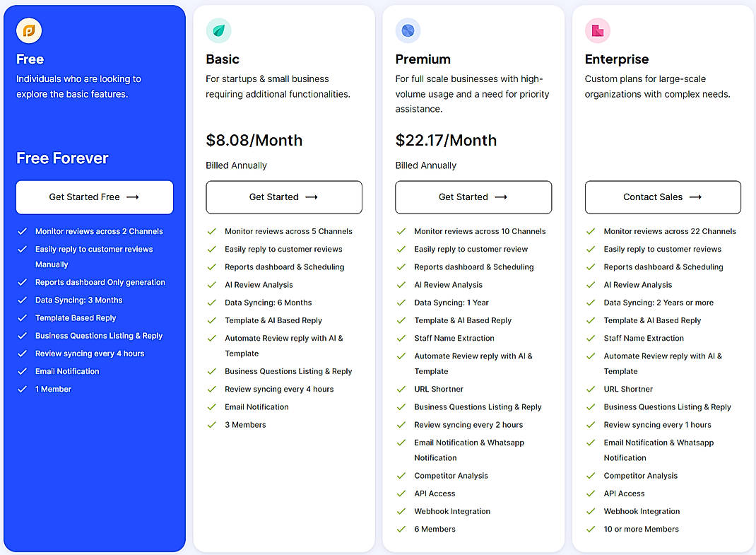Click checkmark next to Basic's AI Review Analysis
The image size is (756, 555).
211,285
